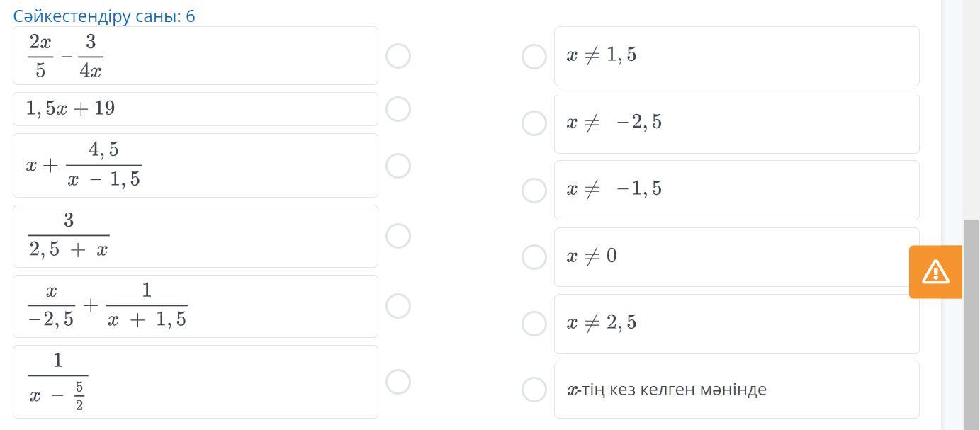Select radio button for x ≠ 1,5

coord(534,57)
